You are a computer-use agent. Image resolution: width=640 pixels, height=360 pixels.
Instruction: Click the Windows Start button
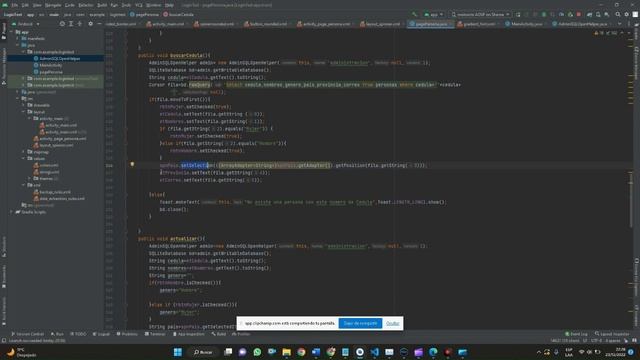click(178, 352)
